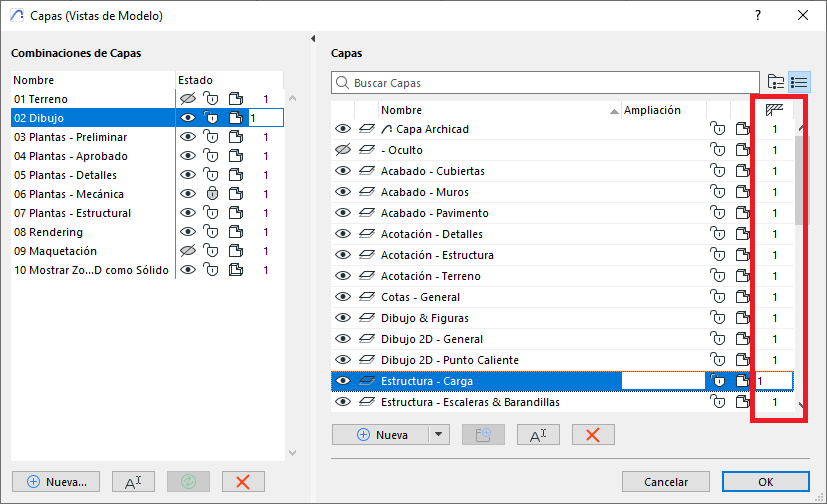Collapse the left Combinaciones de Capas panel

[x=316, y=39]
